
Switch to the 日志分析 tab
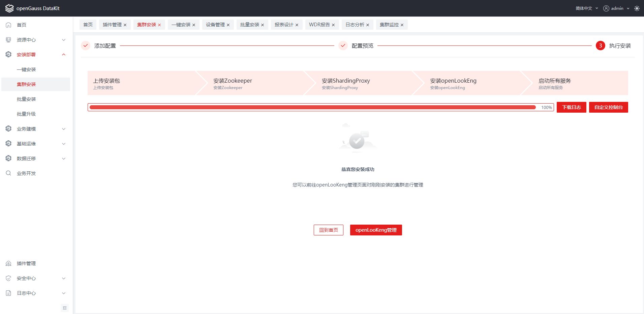tap(355, 25)
